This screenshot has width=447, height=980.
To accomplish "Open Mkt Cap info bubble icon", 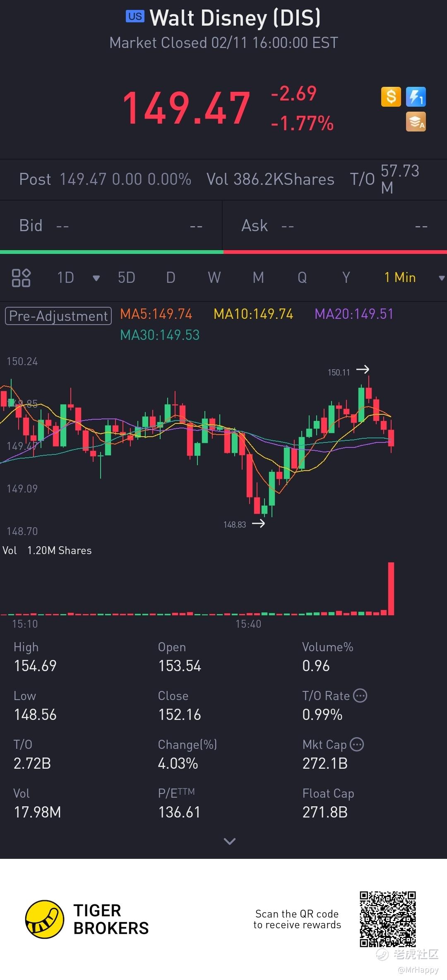I will 357,744.
